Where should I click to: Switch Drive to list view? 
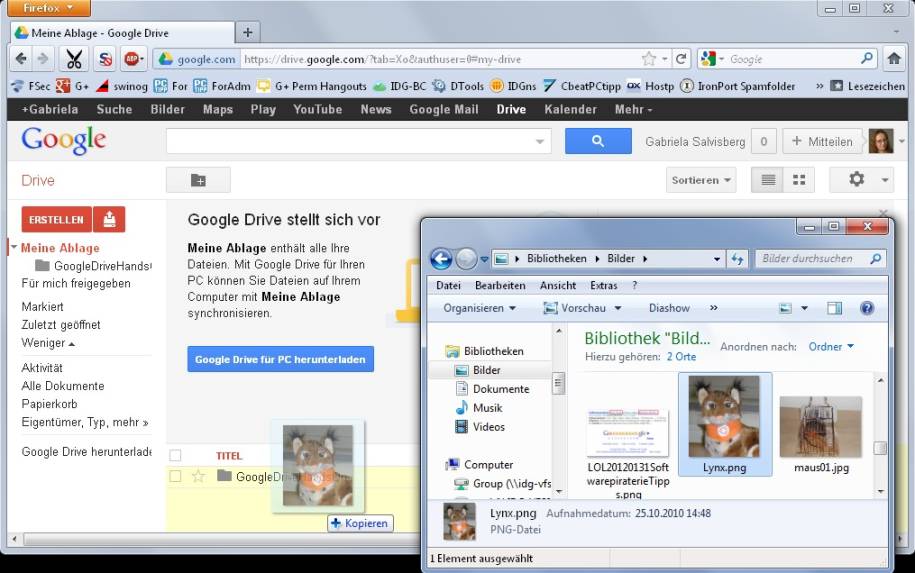point(768,180)
